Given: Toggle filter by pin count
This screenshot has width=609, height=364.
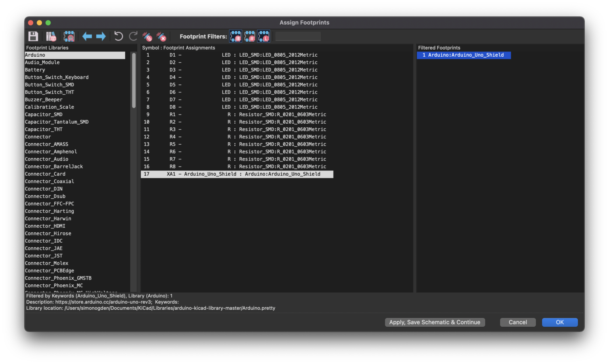Looking at the screenshot, I should tap(250, 36).
